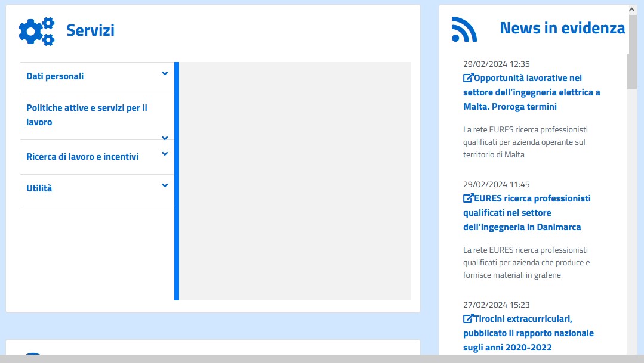Expand the Dati personali chevron
Screen dimensions: 644x363
pos(165,73)
